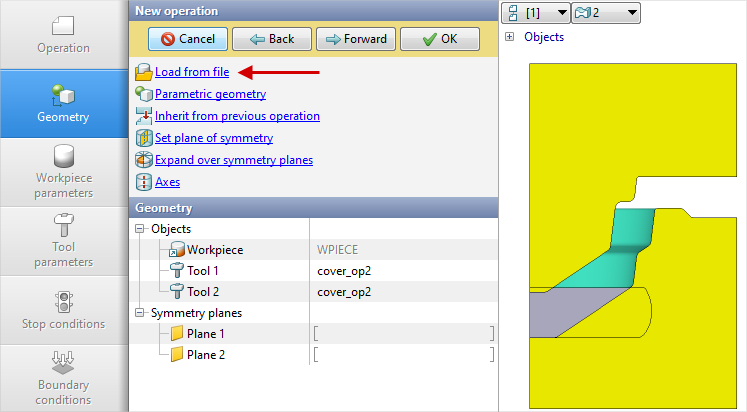Click the Inherit from previous operation icon
Viewport: 747px width, 412px height.
[143, 116]
